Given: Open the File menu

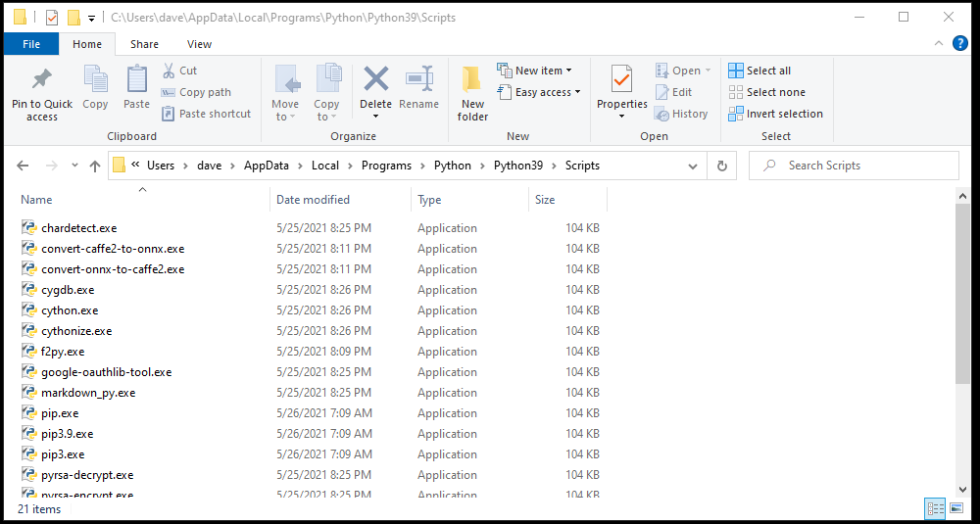Looking at the screenshot, I should tap(31, 44).
